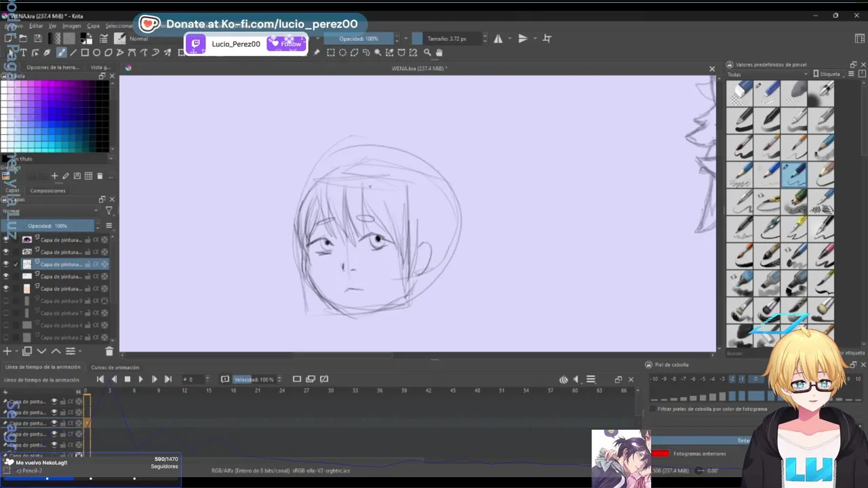Image resolution: width=868 pixels, height=488 pixels.
Task: Open the Editar menu
Action: (x=36, y=26)
